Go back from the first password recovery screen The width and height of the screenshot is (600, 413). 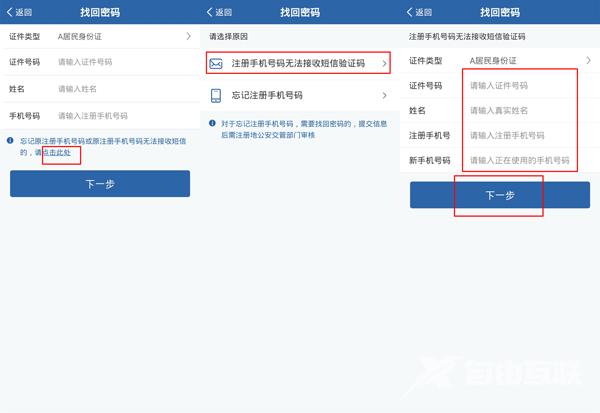pos(20,12)
